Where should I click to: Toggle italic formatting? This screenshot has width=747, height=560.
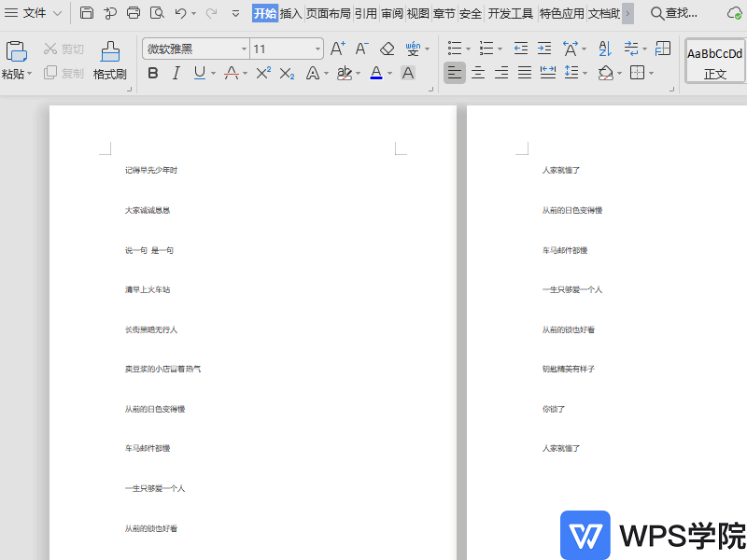176,73
